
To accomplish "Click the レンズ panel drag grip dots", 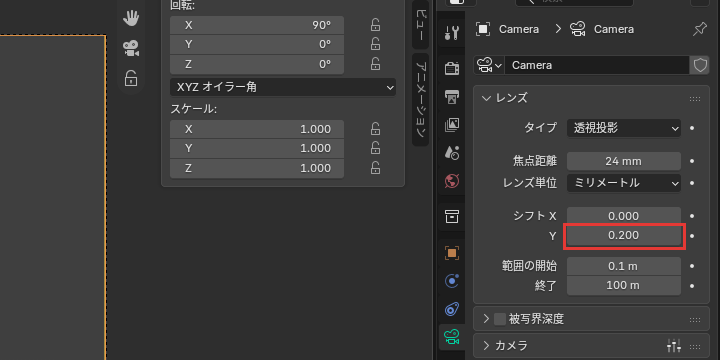I will (695, 99).
